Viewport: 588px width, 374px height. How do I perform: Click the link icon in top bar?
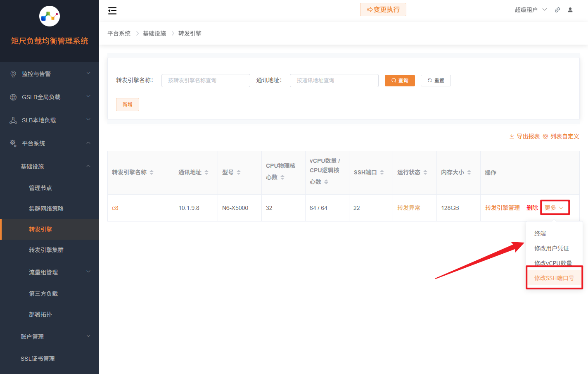(x=557, y=10)
